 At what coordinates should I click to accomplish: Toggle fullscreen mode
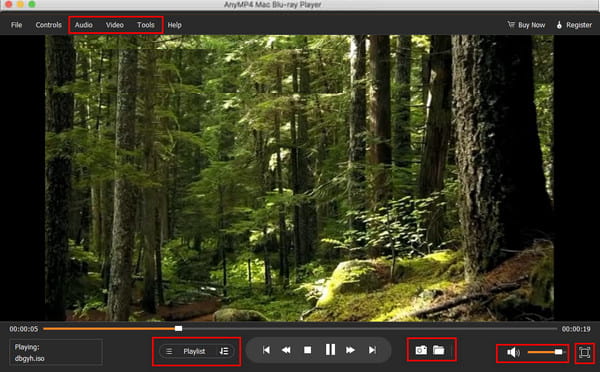coord(584,352)
